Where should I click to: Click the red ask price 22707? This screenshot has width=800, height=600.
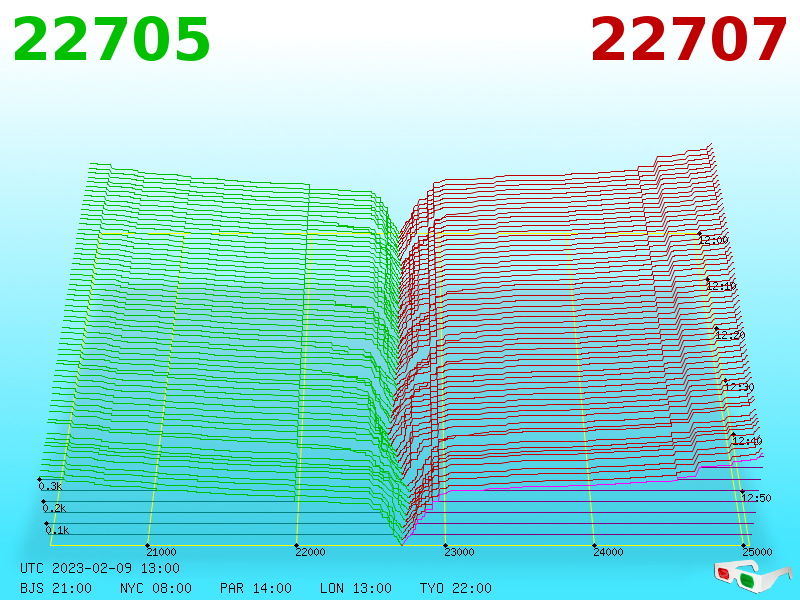click(688, 40)
